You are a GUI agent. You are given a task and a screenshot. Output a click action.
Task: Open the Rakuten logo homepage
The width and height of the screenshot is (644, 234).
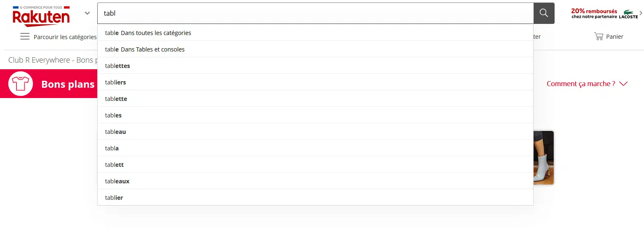point(41,16)
